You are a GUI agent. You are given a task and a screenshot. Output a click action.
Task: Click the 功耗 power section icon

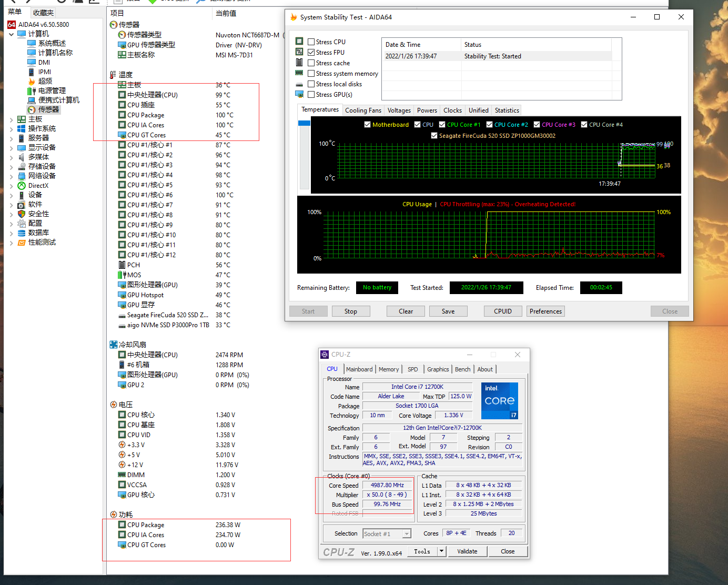pos(113,515)
